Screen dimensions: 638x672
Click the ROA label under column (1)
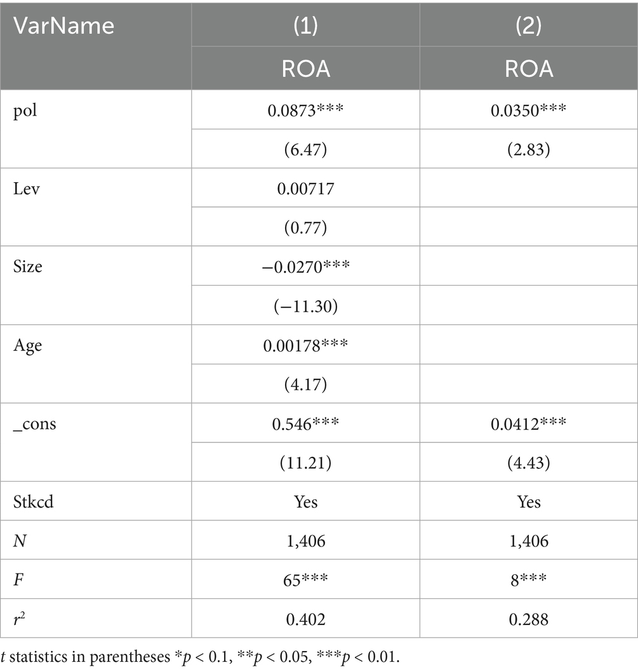point(305,69)
